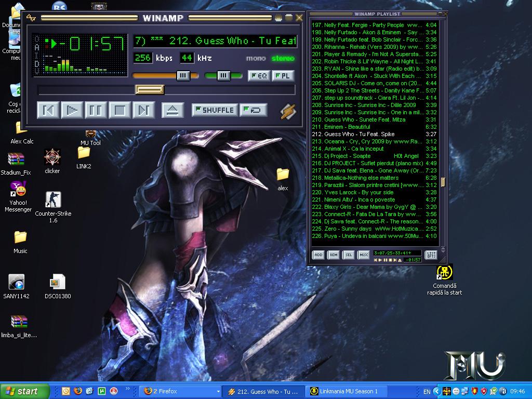Select the LINK2 folder icon

coord(84,157)
